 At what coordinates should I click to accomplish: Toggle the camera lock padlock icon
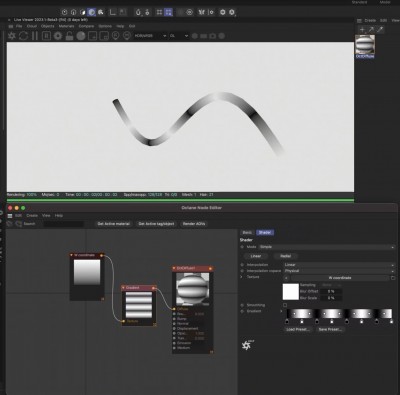pos(69,36)
